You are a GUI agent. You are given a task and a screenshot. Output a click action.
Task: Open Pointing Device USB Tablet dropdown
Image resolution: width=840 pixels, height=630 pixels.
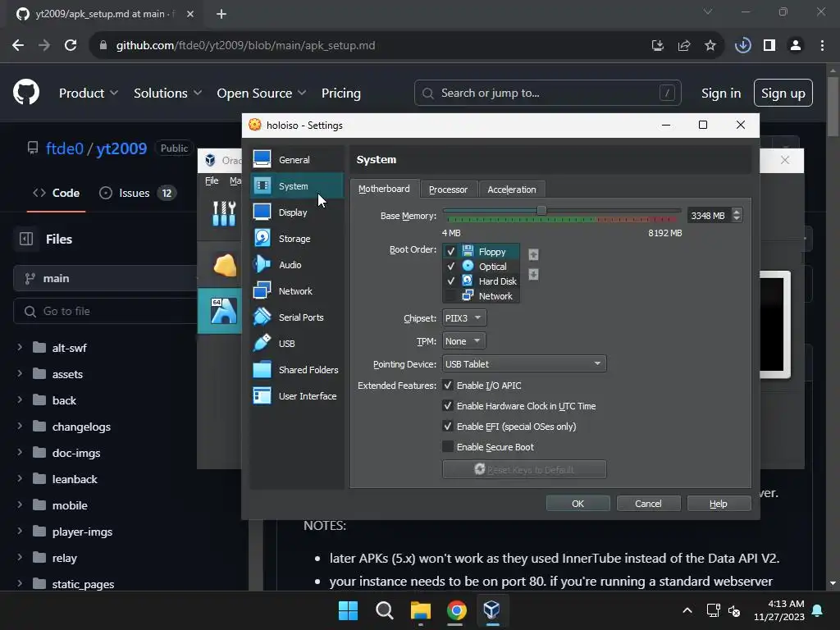524,363
